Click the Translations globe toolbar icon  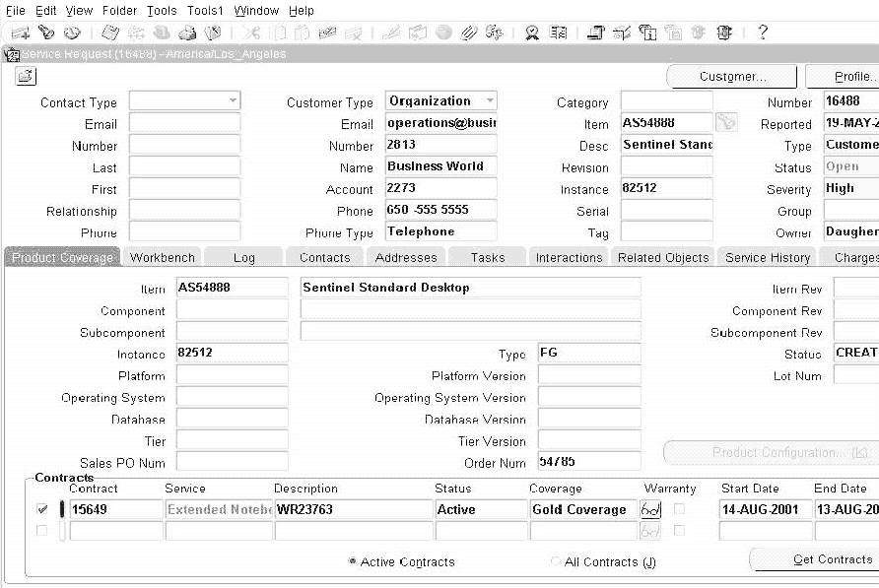(443, 33)
